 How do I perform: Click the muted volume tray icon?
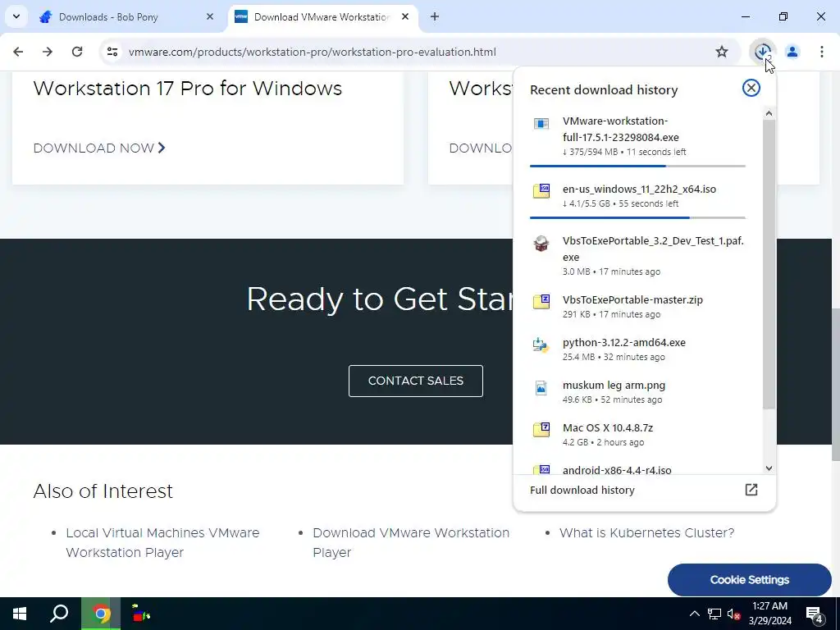pyautogui.click(x=734, y=614)
